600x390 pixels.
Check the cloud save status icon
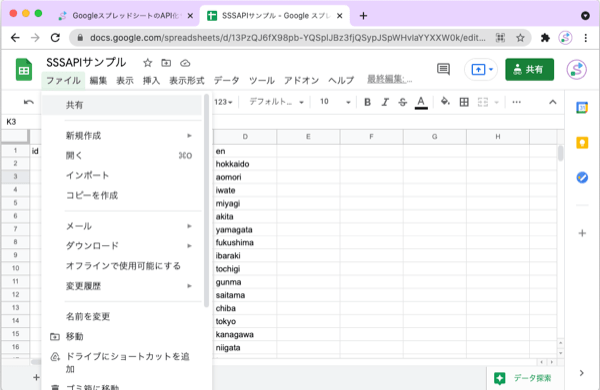185,63
